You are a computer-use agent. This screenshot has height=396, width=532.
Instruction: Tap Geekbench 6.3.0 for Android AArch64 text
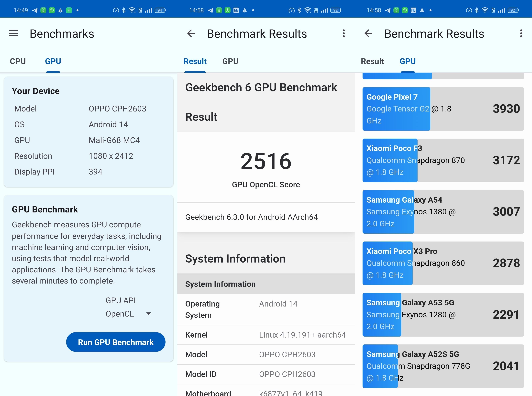(252, 217)
